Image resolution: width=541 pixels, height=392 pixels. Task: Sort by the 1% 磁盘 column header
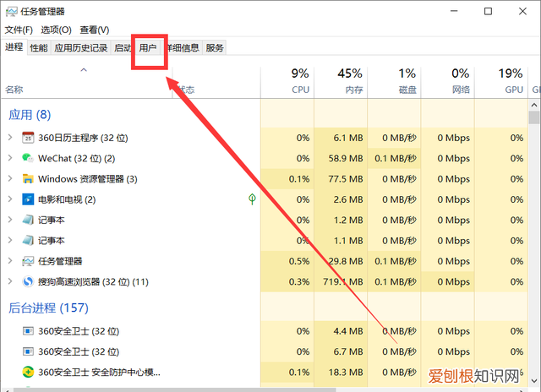click(x=395, y=83)
